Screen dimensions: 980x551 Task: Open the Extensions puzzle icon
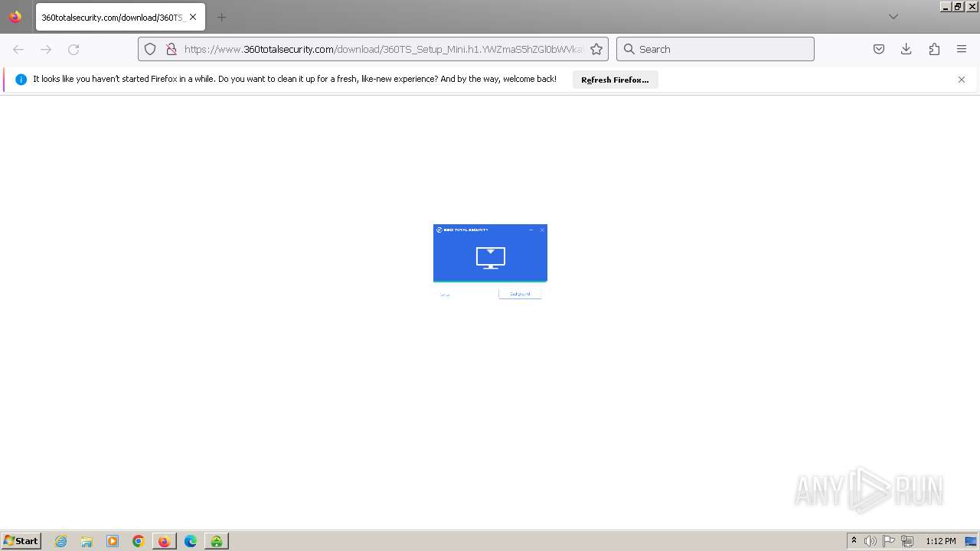coord(934,49)
